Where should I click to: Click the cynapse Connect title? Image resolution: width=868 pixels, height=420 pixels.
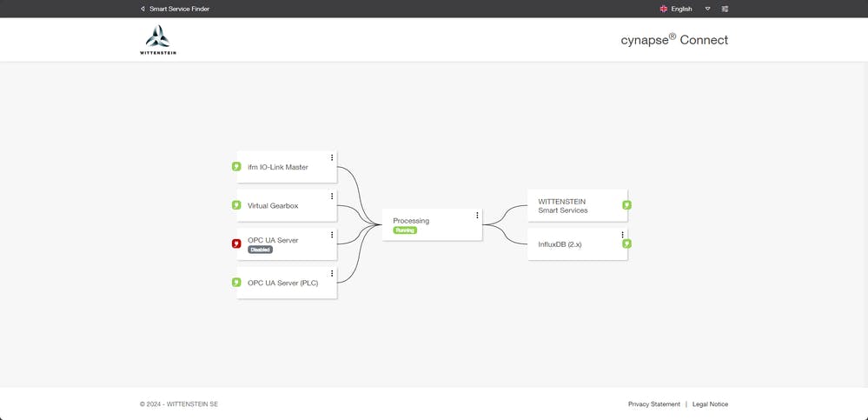(x=674, y=39)
